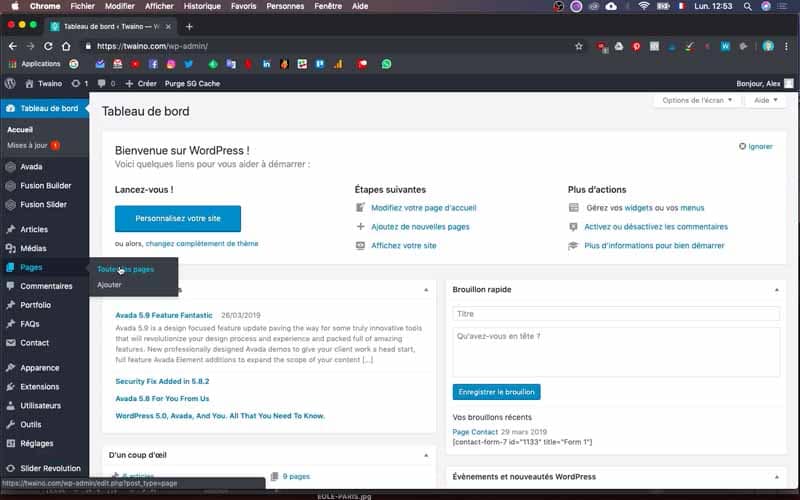800x500 pixels.
Task: Click Purge SG Cache
Action: click(x=192, y=83)
